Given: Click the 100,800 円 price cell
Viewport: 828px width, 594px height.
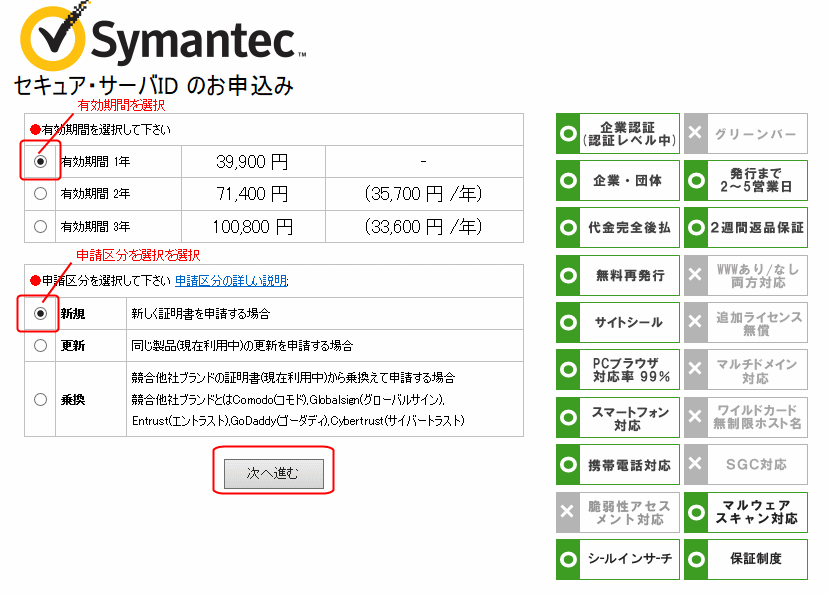Looking at the screenshot, I should pyautogui.click(x=252, y=227).
